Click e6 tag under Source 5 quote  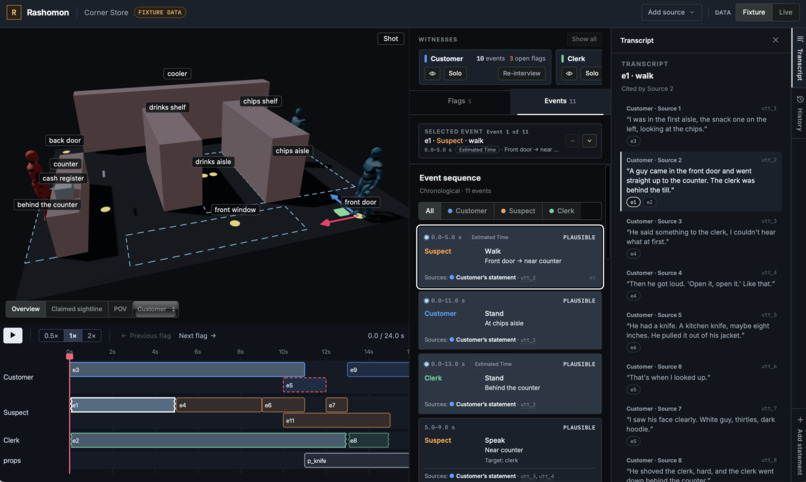[x=633, y=347]
